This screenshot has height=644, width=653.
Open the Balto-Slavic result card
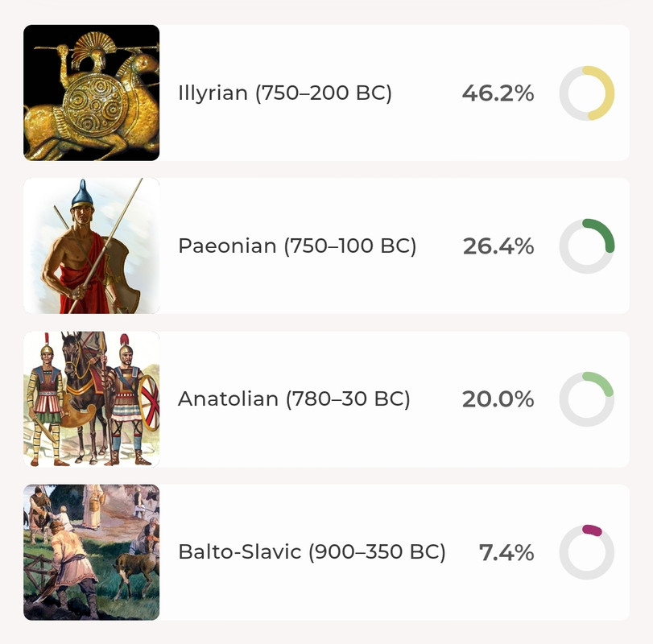click(326, 552)
